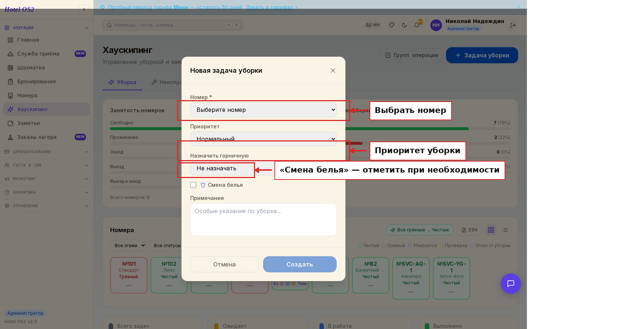This screenshot has width=644, height=329.
Task: Click the ДД НН date format badge
Action: pyautogui.click(x=373, y=25)
